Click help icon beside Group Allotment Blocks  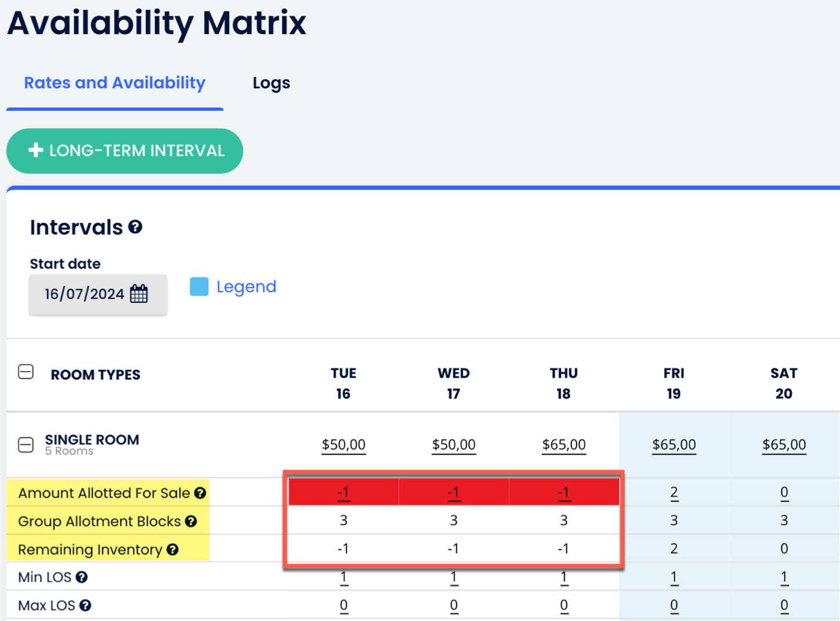tap(191, 521)
